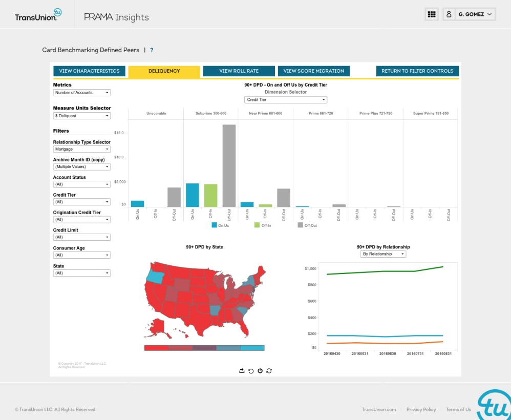Open the Privacy Policy footer link
This screenshot has width=511, height=420.
(x=421, y=409)
